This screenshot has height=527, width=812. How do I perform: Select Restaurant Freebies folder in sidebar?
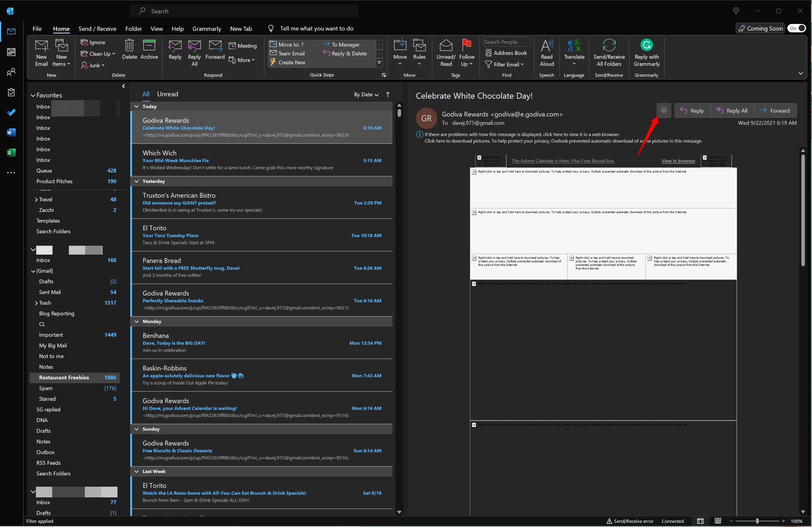(64, 377)
